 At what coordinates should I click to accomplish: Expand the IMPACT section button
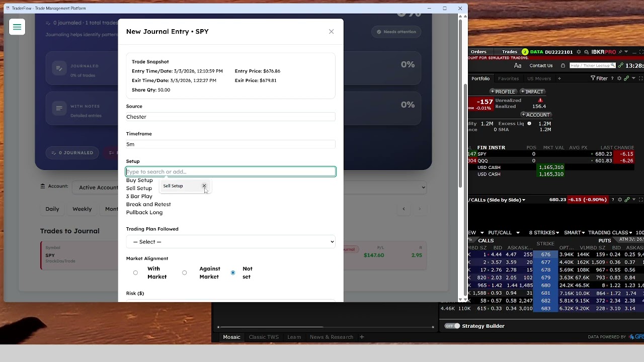[x=532, y=92]
